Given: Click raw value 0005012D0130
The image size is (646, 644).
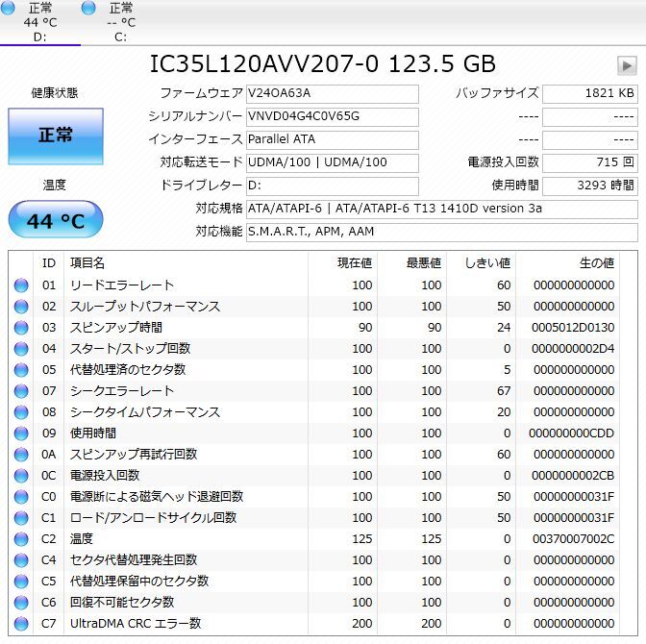Looking at the screenshot, I should [573, 328].
